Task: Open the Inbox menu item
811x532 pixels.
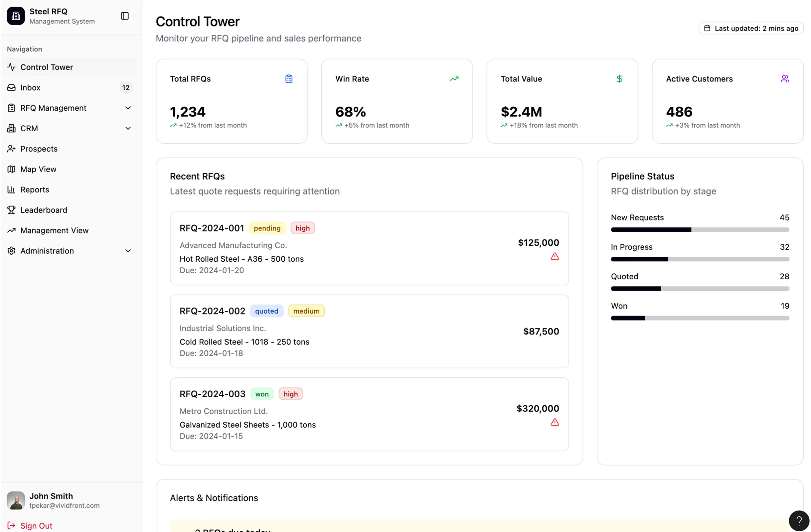Action: [x=31, y=87]
